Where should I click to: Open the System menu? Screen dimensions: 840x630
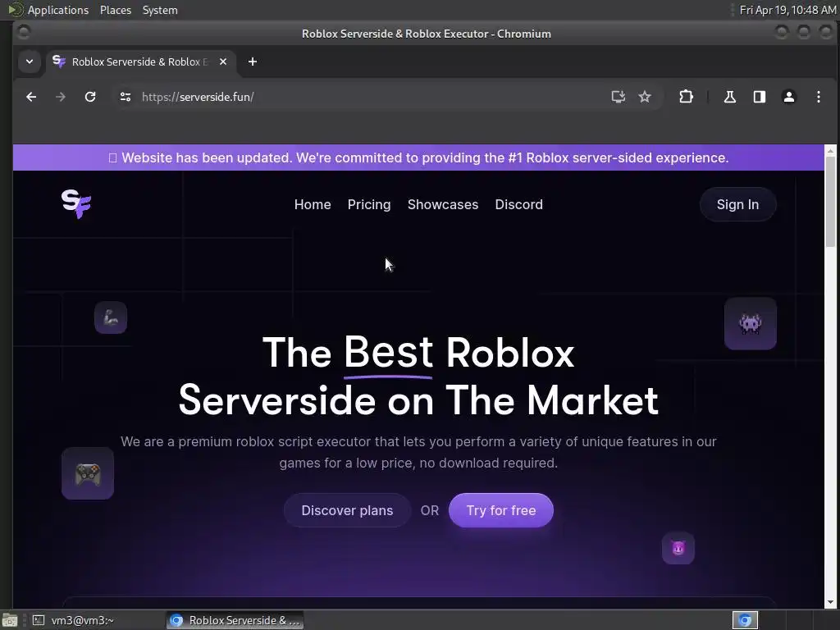160,10
